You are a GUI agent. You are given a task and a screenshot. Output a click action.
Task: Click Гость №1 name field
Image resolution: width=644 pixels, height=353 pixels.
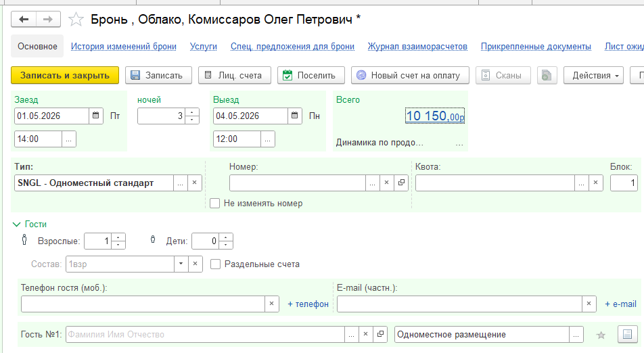point(205,335)
